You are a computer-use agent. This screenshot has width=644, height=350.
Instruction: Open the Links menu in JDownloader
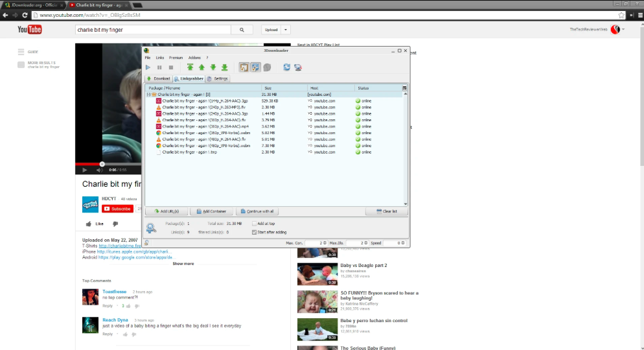[x=160, y=58]
